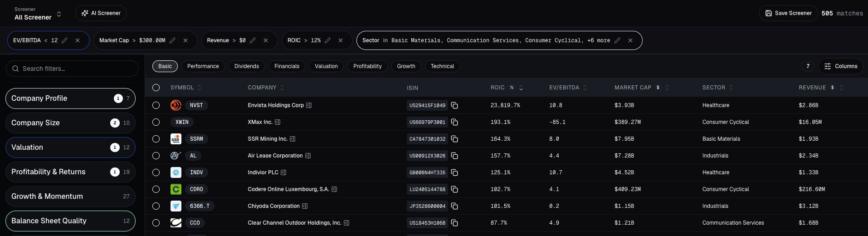Remove the ROIC filter chip

point(341,40)
